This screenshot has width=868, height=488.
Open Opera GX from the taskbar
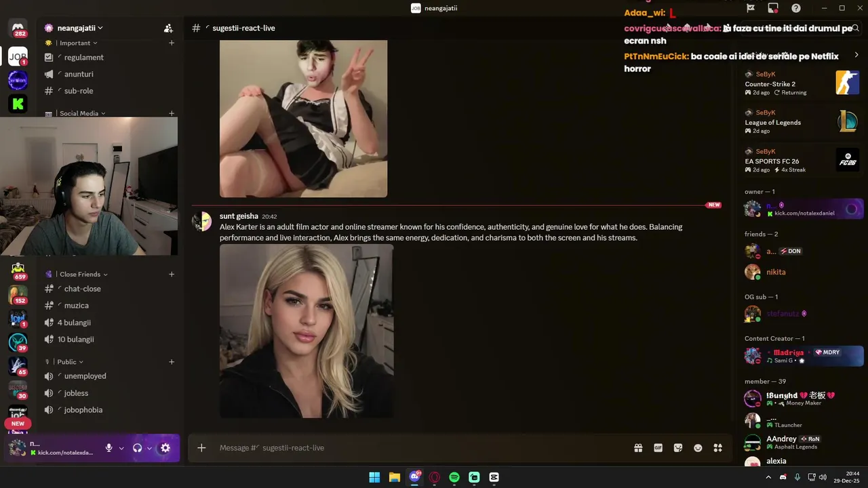pyautogui.click(x=435, y=477)
